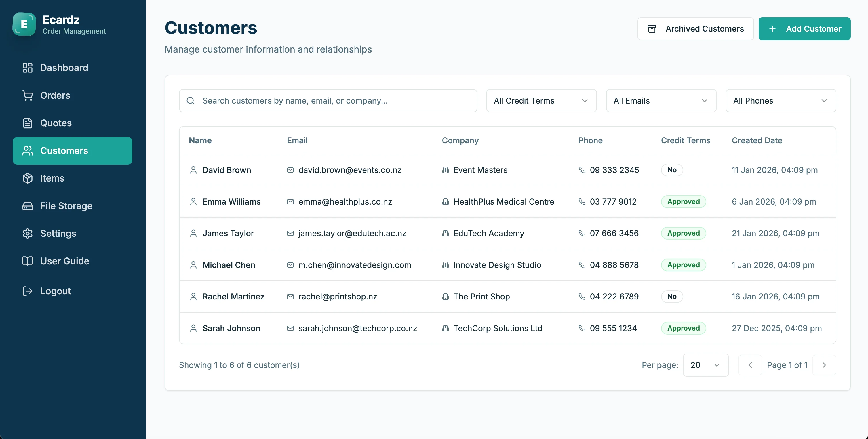
Task: Click the Orders shopping cart icon
Action: pyautogui.click(x=28, y=95)
